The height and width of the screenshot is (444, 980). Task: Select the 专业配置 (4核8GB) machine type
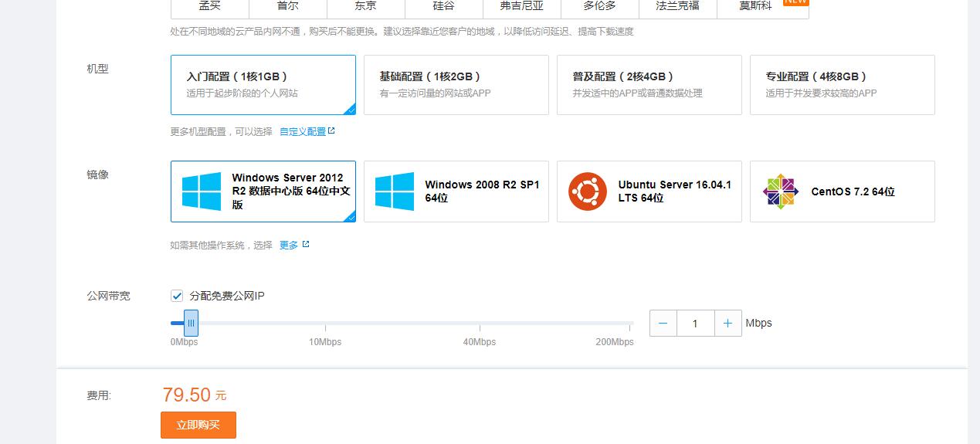click(843, 85)
